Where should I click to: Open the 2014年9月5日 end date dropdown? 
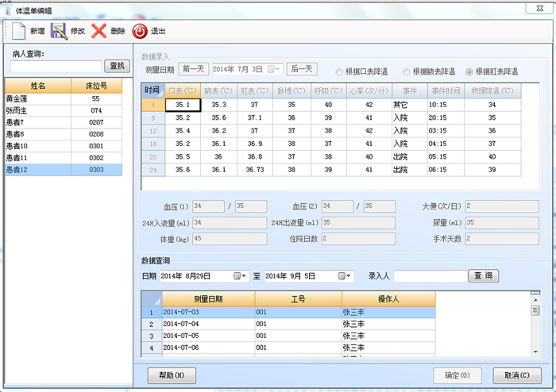click(x=345, y=276)
